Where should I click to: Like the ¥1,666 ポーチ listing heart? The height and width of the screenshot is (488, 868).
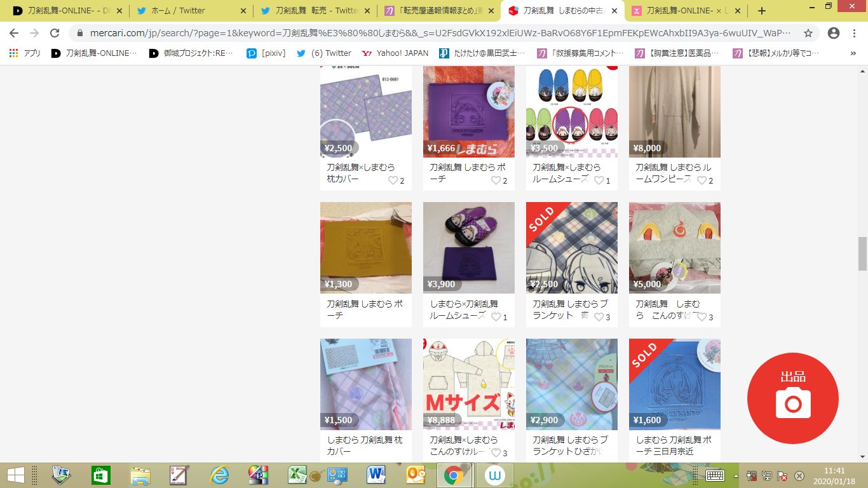tap(496, 180)
